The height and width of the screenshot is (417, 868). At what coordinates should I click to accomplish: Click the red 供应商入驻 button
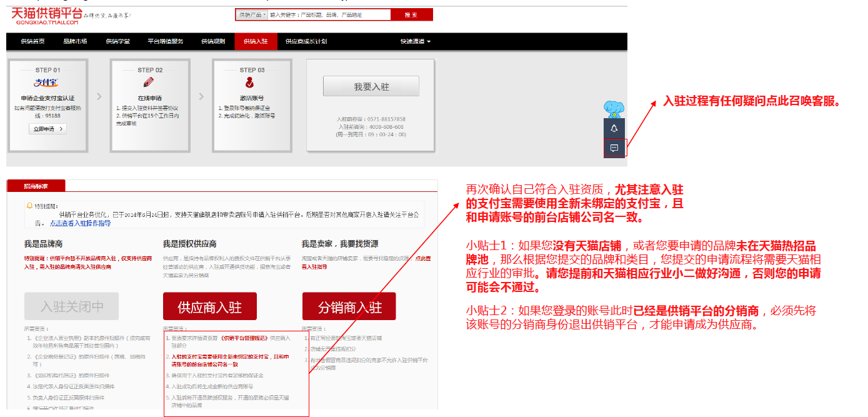click(x=210, y=307)
